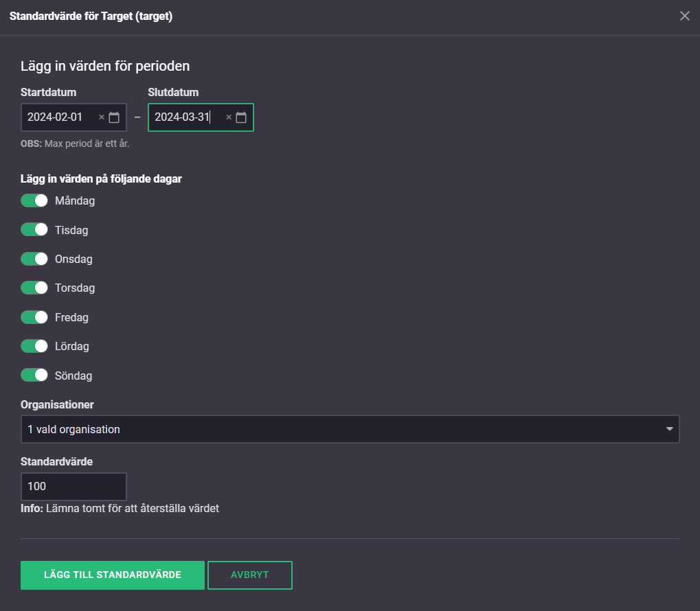Click the 'Lägg till standardvärde' button
The image size is (700, 611).
113,575
